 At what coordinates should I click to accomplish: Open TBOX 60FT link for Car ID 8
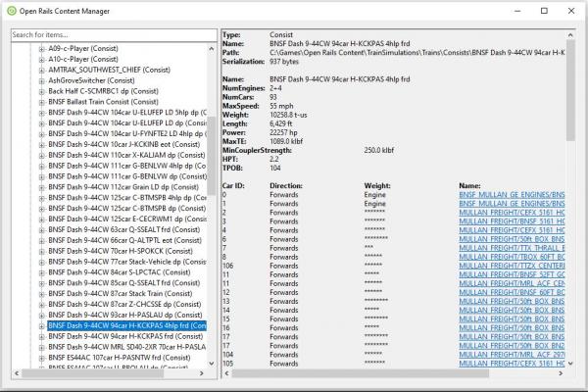512,257
